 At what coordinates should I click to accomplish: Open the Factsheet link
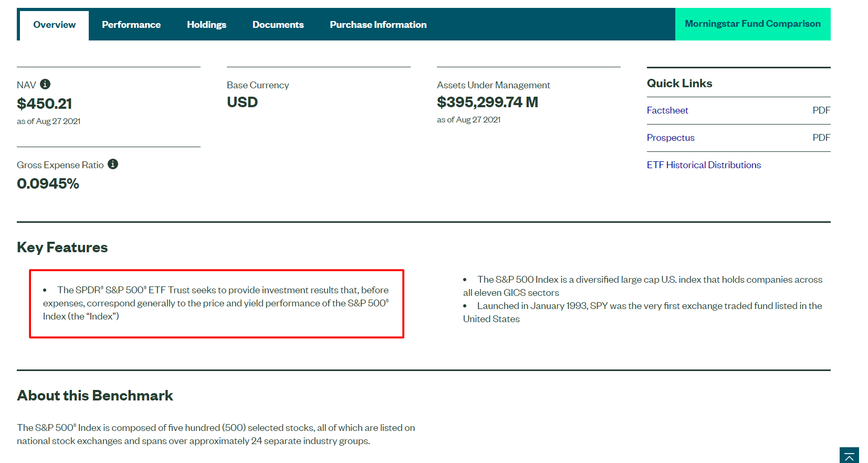pos(667,110)
